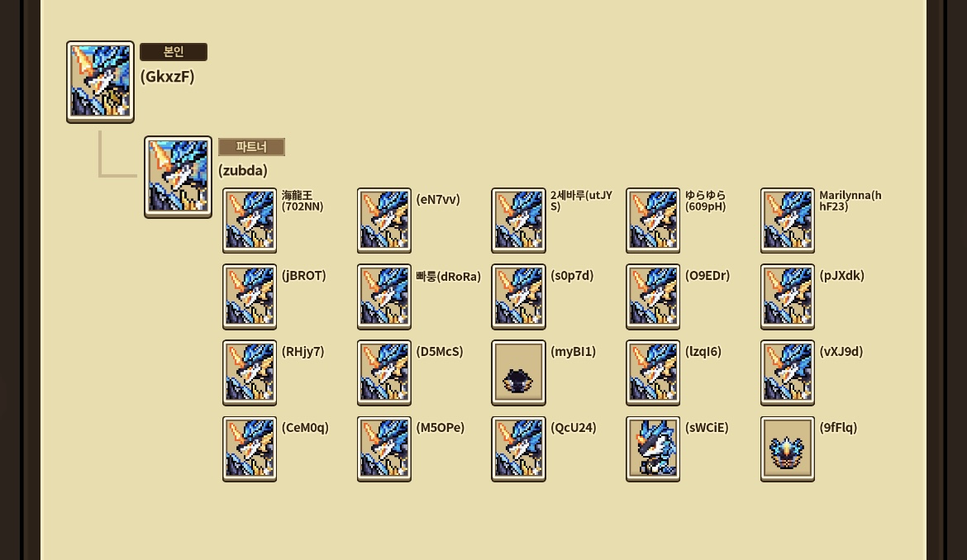Image resolution: width=967 pixels, height=560 pixels.
Task: Click the blue crest icon for 9fFlq
Action: point(787,448)
